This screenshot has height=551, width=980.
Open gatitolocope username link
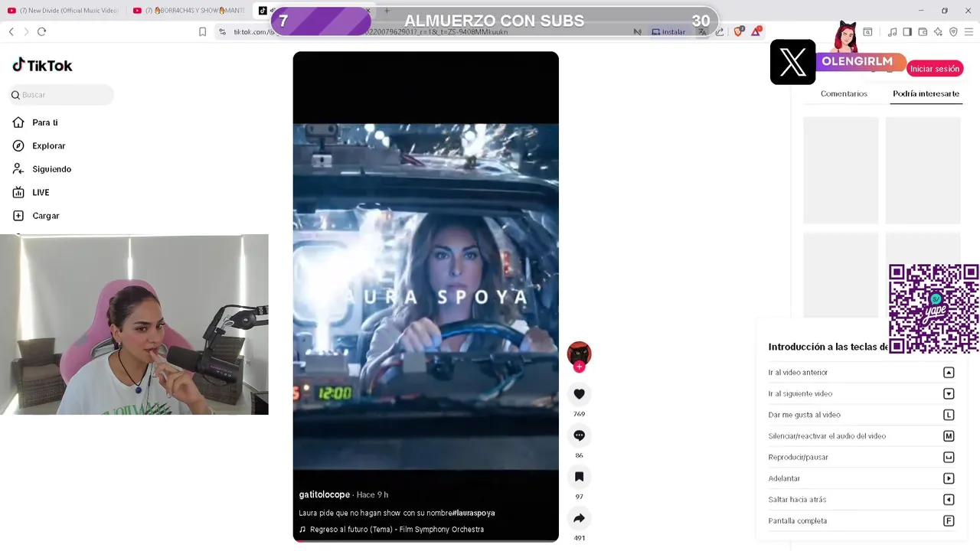pos(324,494)
